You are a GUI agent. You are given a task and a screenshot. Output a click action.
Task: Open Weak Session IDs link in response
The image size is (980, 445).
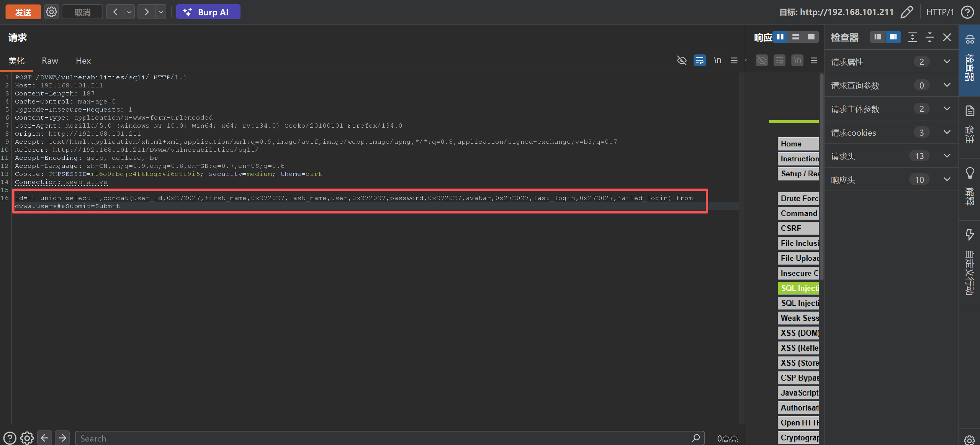click(x=798, y=318)
